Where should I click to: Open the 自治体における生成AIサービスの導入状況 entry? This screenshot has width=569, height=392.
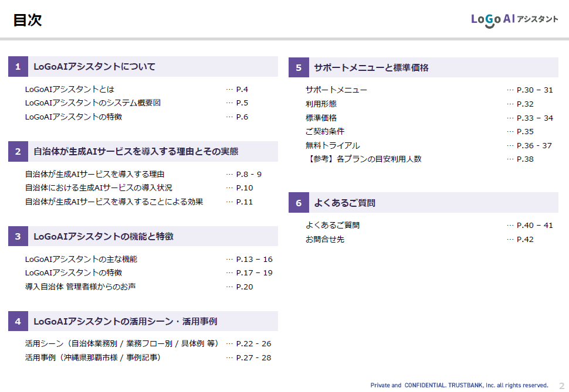click(x=99, y=188)
